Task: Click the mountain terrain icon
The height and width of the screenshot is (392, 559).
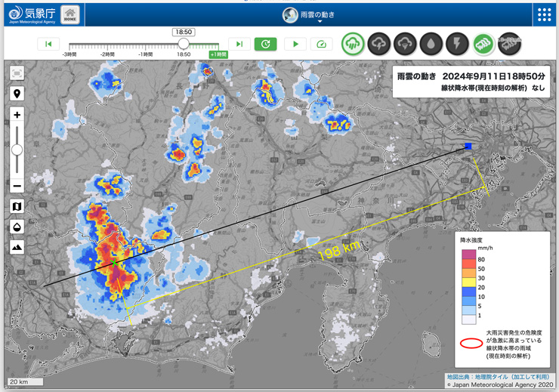Action: pos(17,247)
